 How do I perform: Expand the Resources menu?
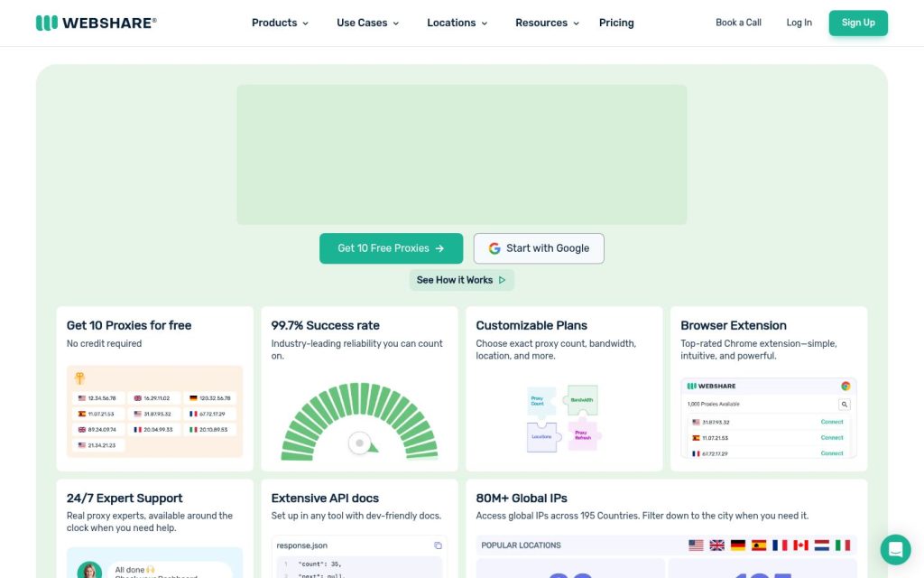(x=547, y=23)
